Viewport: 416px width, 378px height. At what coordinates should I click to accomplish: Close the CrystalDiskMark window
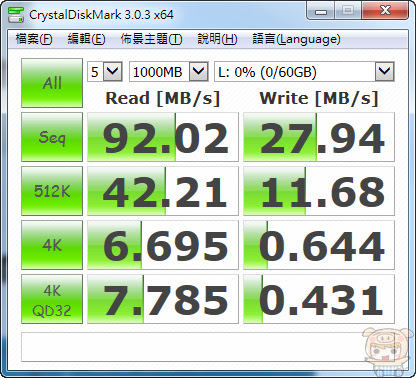[x=385, y=11]
